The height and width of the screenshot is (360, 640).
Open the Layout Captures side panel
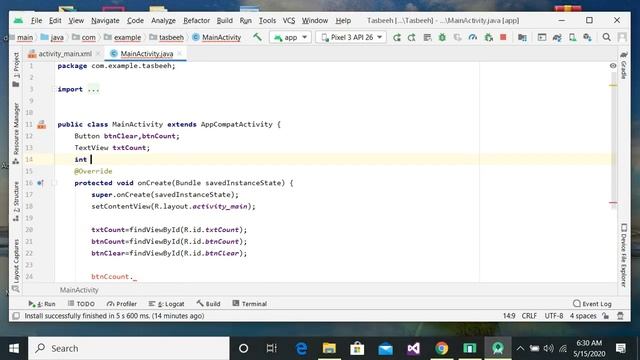(x=16, y=265)
